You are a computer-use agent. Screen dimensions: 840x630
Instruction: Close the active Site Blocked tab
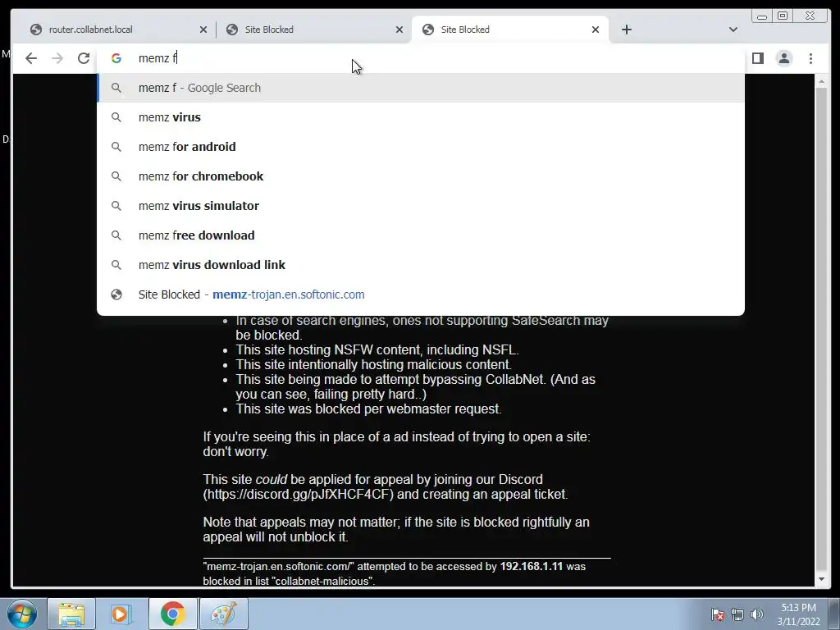[x=596, y=30]
